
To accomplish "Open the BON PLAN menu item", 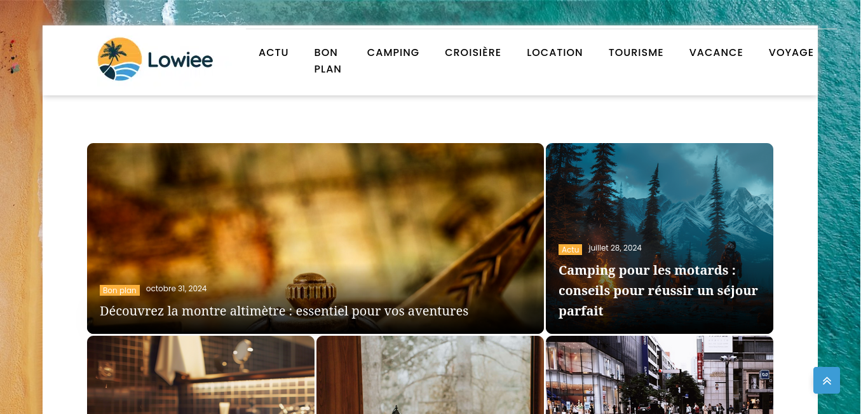I will [x=328, y=61].
